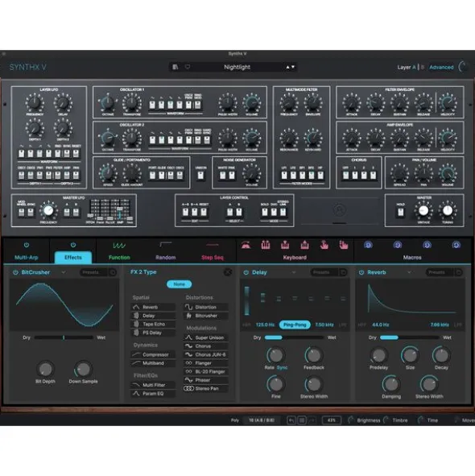Viewport: 475px width, 476px height.
Task: Click the second Keyboard modulation icon
Action: (x=266, y=245)
